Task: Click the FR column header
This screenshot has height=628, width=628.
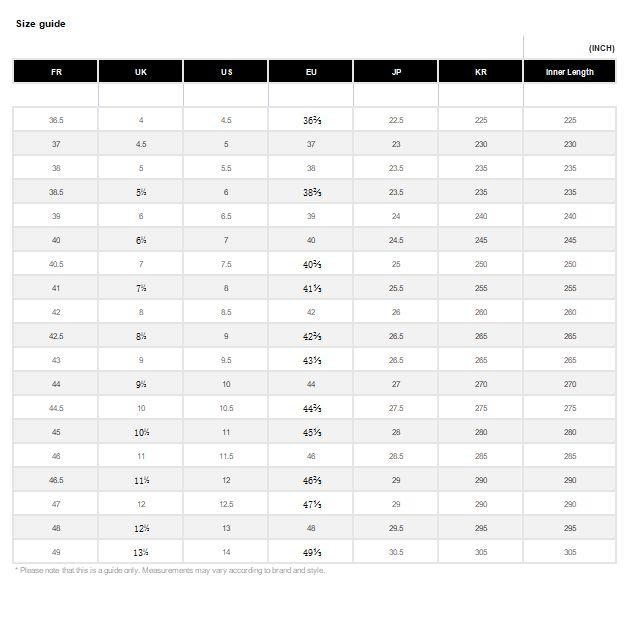Action: coord(56,72)
